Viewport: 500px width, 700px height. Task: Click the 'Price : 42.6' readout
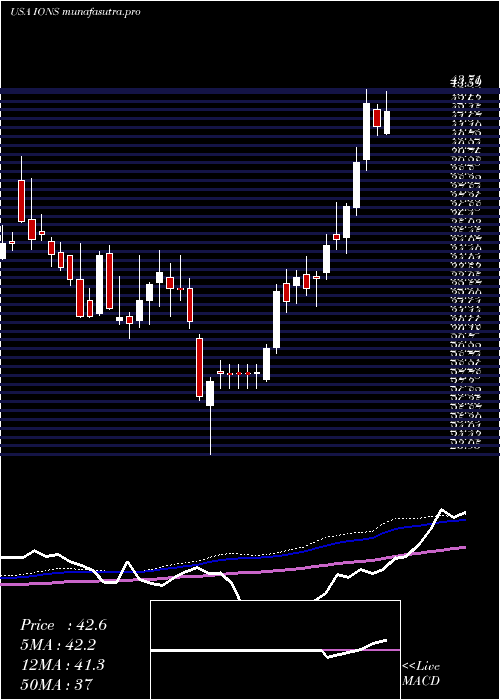(63, 625)
